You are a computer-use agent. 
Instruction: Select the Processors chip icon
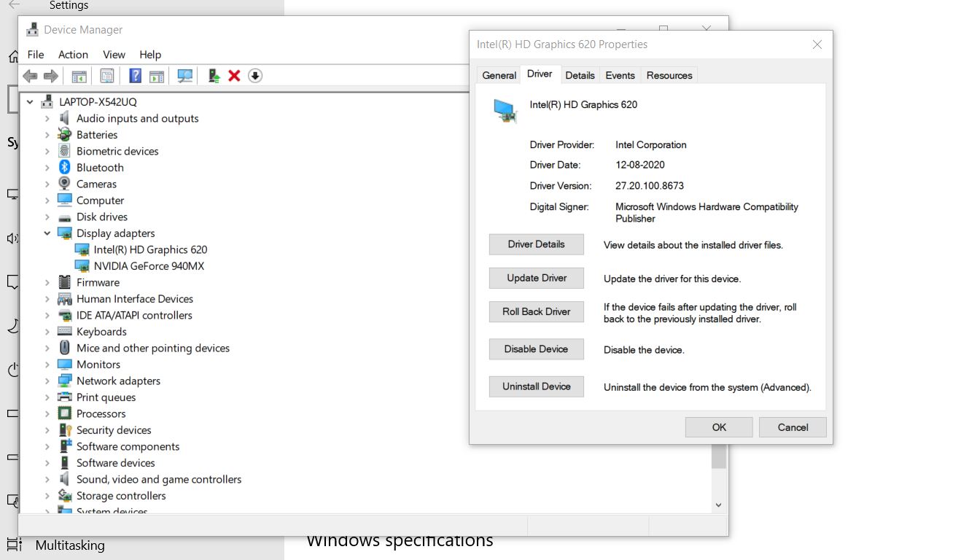coord(65,413)
